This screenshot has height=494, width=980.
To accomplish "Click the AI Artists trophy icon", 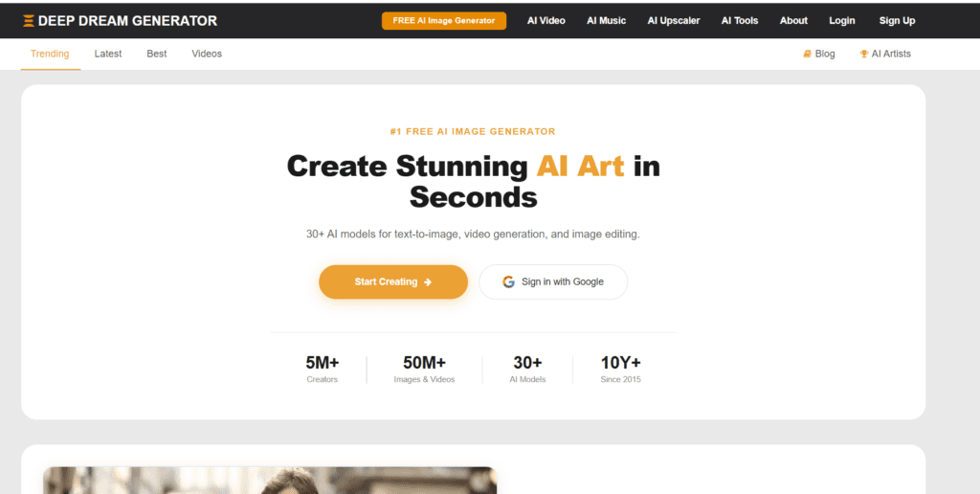I will (x=863, y=54).
